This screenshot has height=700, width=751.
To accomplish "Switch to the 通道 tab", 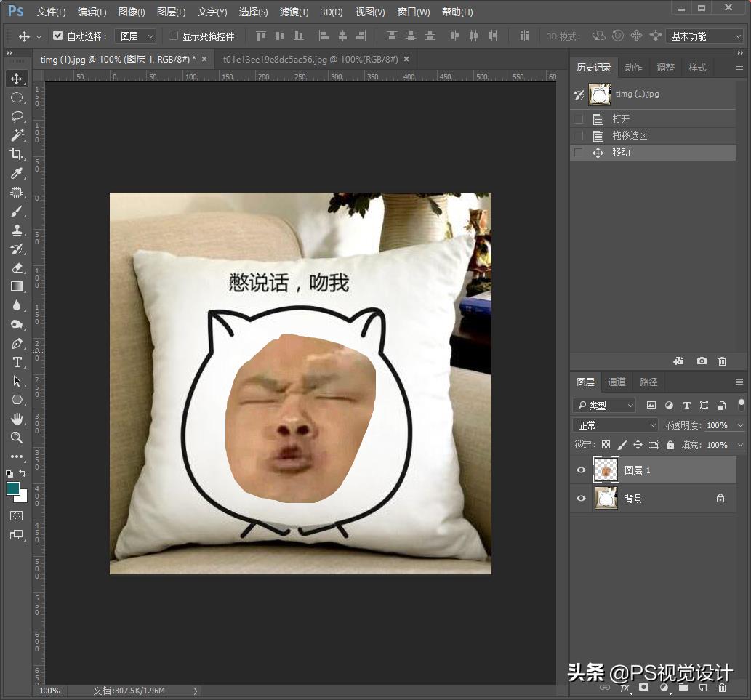I will pyautogui.click(x=617, y=382).
